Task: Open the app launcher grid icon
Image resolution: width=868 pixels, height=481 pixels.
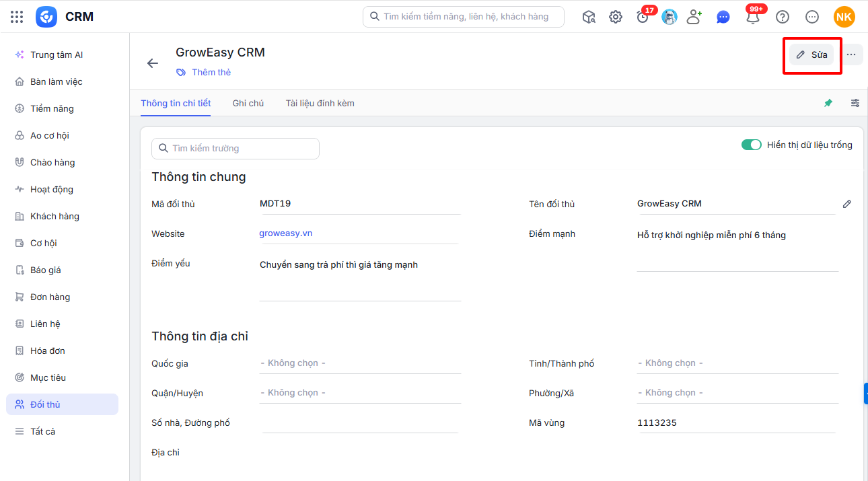Action: point(17,17)
